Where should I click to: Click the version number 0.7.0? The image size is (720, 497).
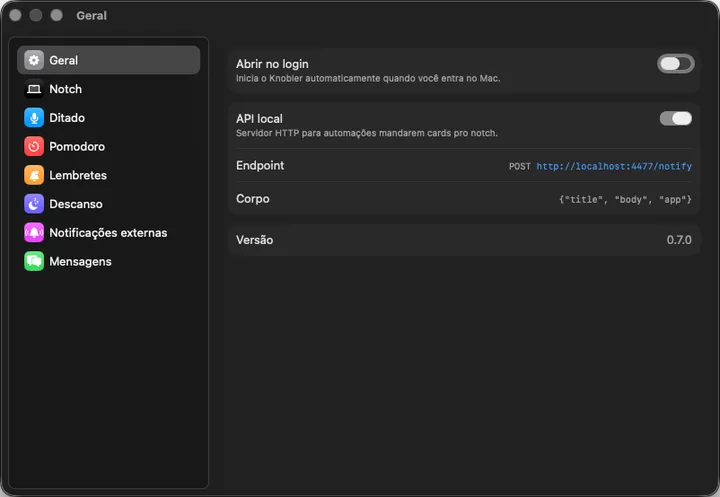pos(679,240)
